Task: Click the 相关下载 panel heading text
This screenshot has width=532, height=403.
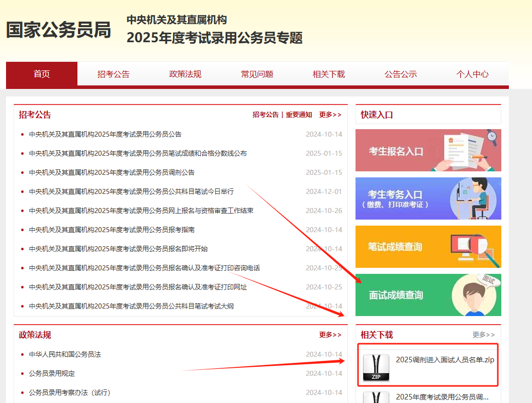Action: click(377, 335)
